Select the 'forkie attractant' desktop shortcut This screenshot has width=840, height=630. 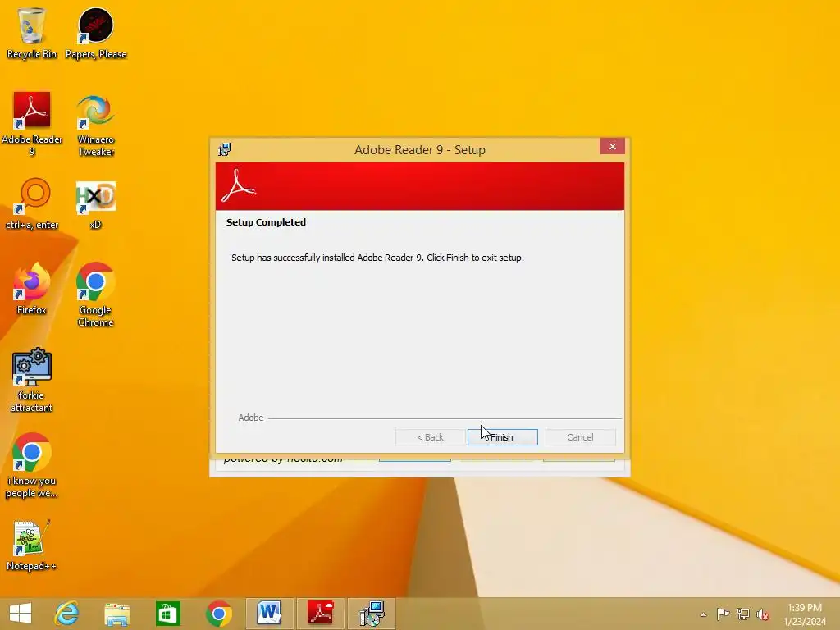[32, 381]
